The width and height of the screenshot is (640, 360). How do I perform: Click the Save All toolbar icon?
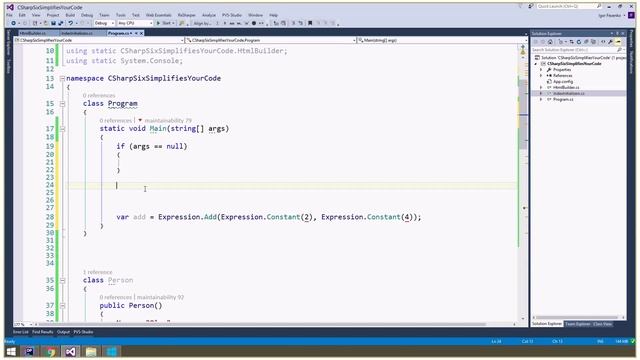point(60,23)
